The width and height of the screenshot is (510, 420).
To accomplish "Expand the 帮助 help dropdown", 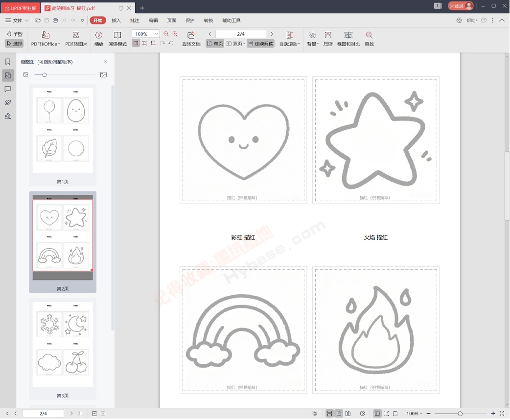I will click(472, 21).
